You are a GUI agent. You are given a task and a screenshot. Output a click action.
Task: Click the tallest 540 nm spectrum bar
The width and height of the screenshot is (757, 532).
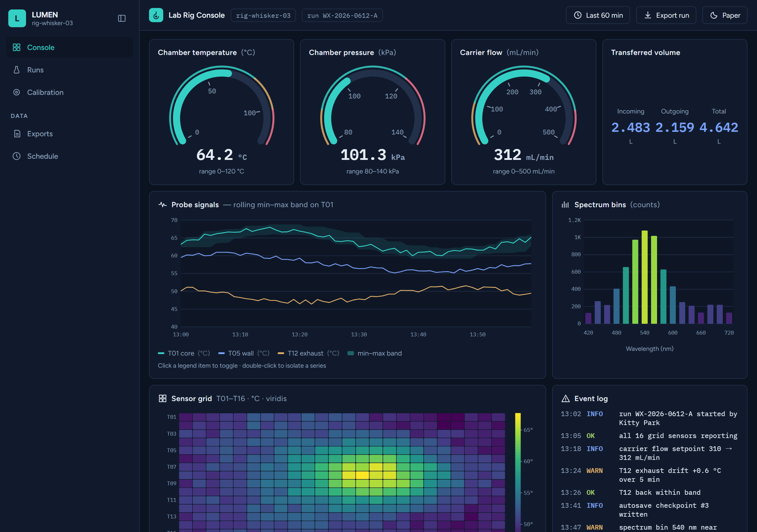point(644,277)
